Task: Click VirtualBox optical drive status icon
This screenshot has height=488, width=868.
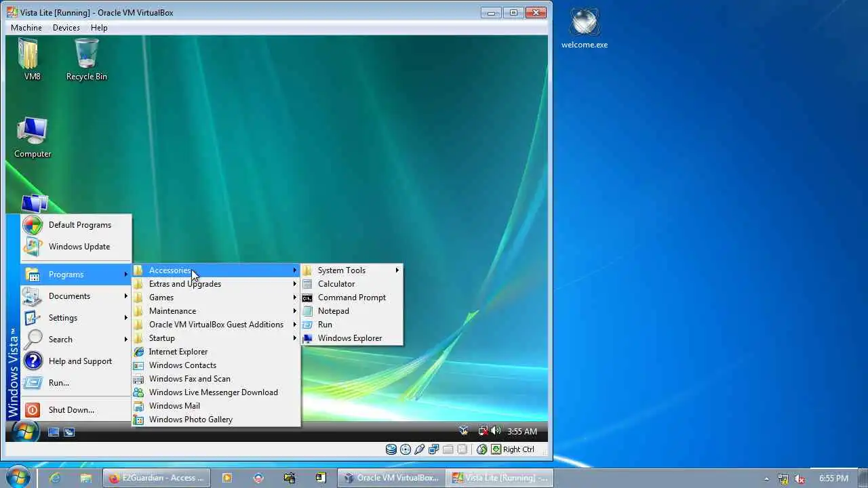Action: [x=406, y=449]
